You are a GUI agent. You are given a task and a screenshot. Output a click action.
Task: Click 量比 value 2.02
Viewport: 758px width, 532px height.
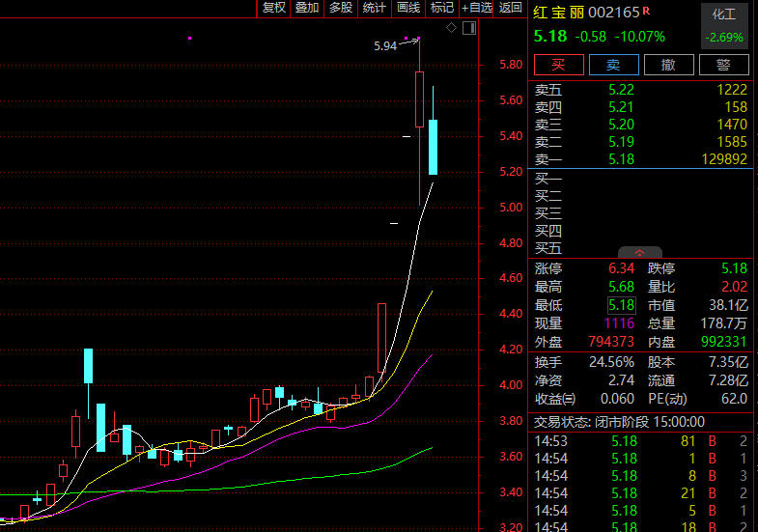[734, 287]
